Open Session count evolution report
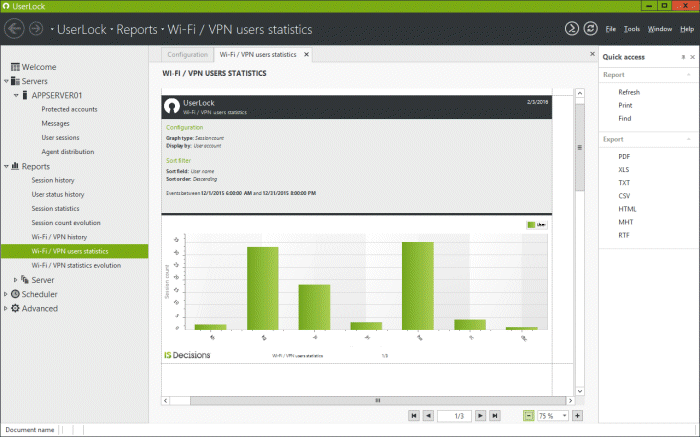This screenshot has width=700, height=437. tap(66, 223)
